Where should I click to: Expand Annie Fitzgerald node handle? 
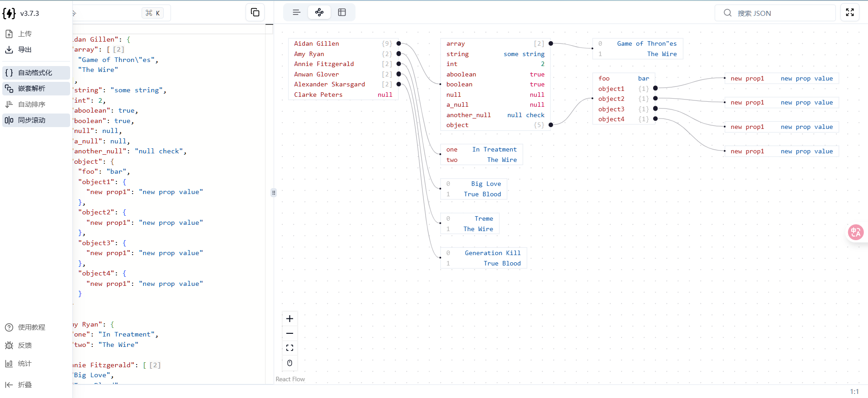click(x=398, y=64)
